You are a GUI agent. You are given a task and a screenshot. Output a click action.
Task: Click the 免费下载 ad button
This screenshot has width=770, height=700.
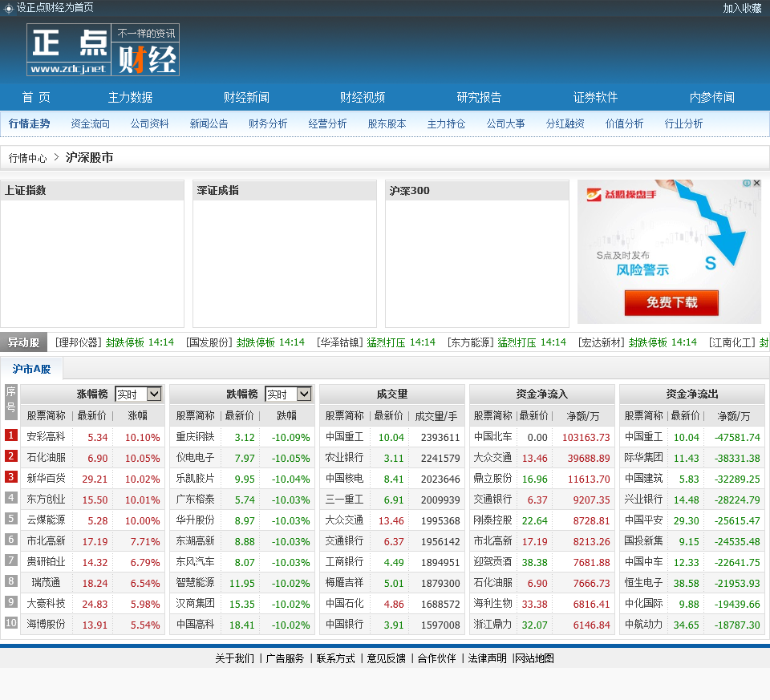[671, 302]
